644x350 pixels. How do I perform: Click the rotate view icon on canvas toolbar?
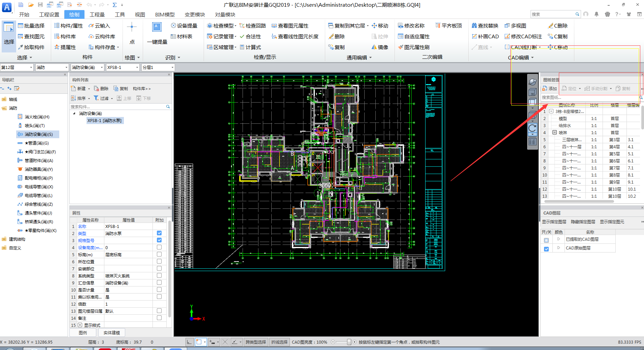[533, 128]
